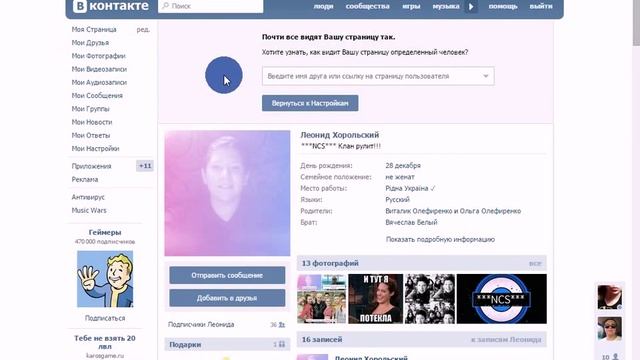Click the friends online count 10 icon
The image size is (640, 360).
pyautogui.click(x=616, y=357)
